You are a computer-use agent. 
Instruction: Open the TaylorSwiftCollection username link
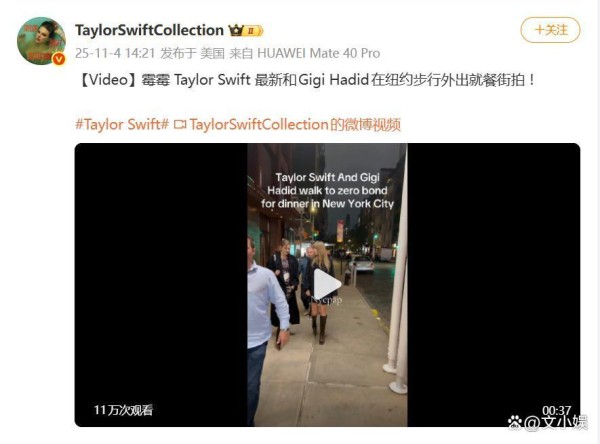[149, 30]
